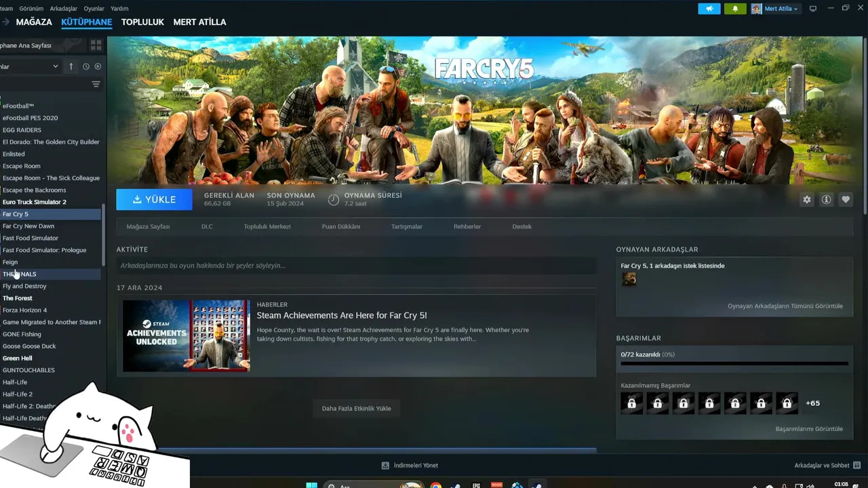Select The Forest in library list

[x=18, y=298]
